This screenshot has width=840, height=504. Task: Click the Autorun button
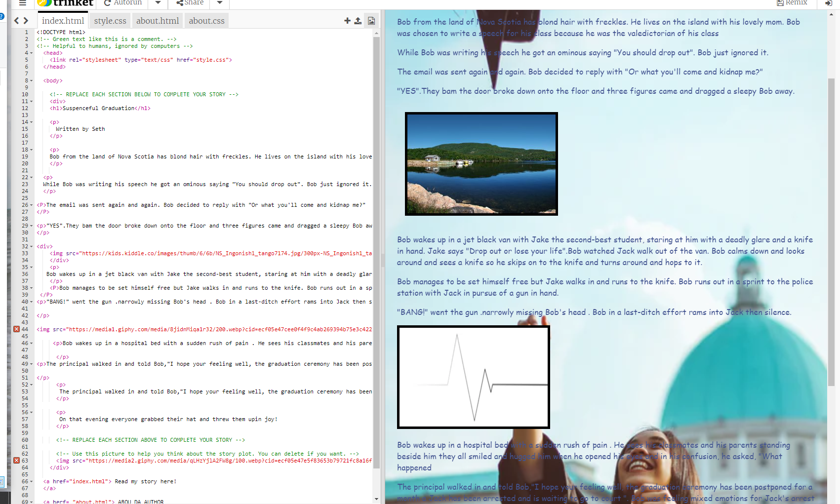coord(123,3)
